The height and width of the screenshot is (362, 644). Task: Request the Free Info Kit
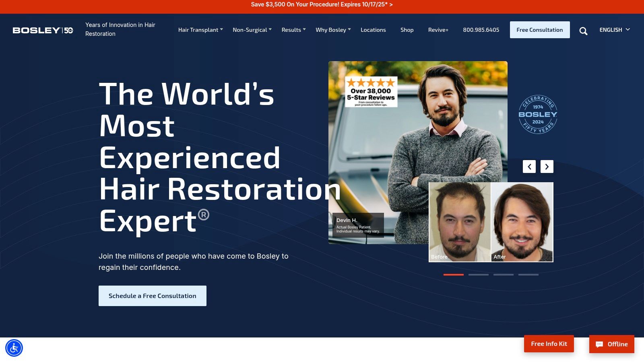tap(549, 344)
